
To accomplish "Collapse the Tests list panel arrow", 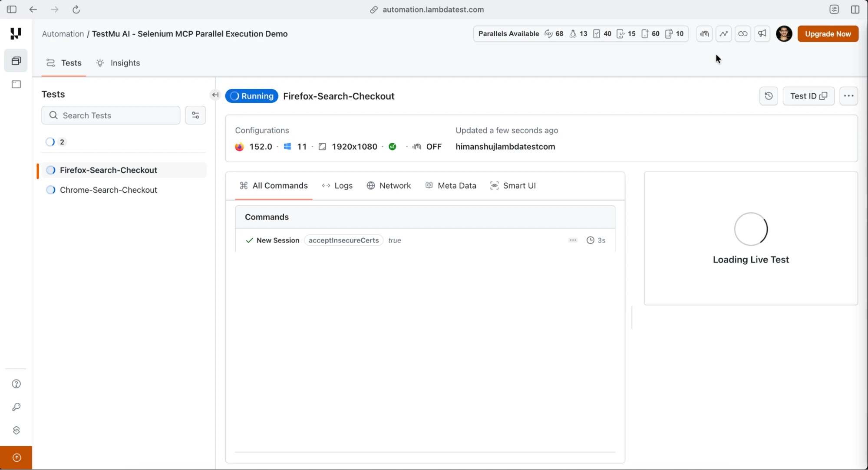I will click(x=215, y=95).
